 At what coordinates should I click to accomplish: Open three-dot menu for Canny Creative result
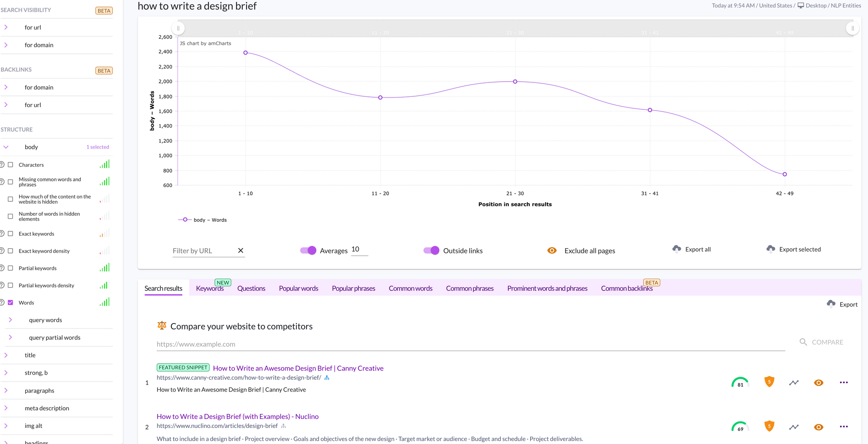coord(843,382)
